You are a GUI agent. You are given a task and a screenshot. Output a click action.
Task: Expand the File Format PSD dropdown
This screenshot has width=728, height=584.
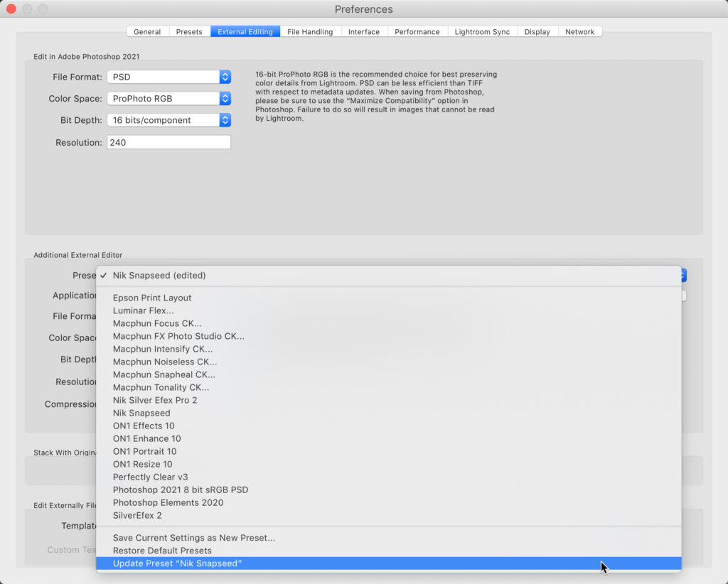[x=168, y=77]
